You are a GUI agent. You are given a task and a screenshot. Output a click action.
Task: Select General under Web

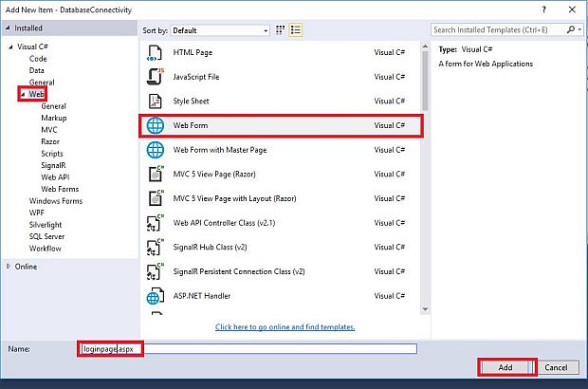[x=54, y=106]
